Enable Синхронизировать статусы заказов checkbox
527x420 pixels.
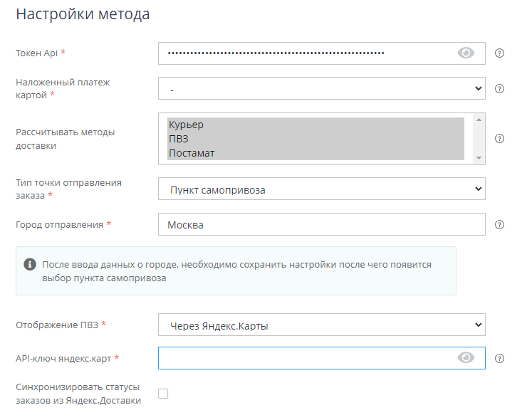point(163,394)
